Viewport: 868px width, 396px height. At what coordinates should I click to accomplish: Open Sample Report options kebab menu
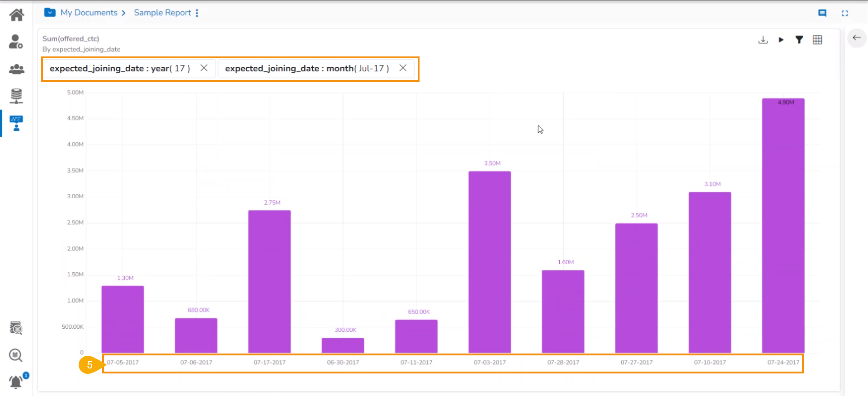click(x=197, y=13)
